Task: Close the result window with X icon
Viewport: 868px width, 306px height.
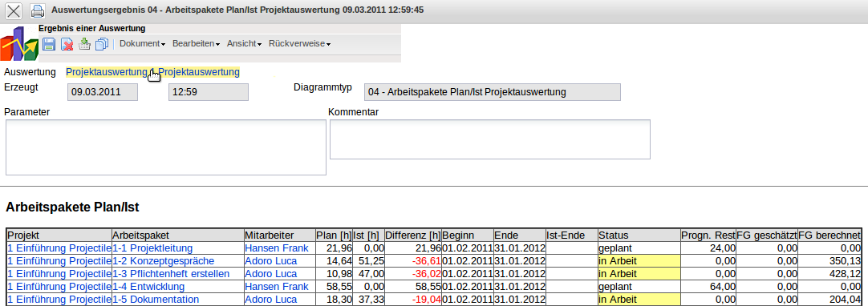Action: (x=14, y=10)
